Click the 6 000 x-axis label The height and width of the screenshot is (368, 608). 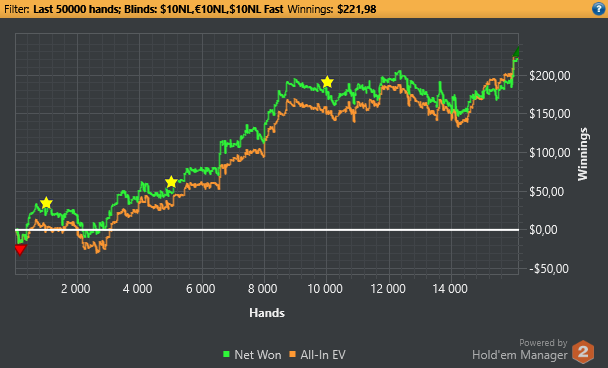tap(200, 289)
